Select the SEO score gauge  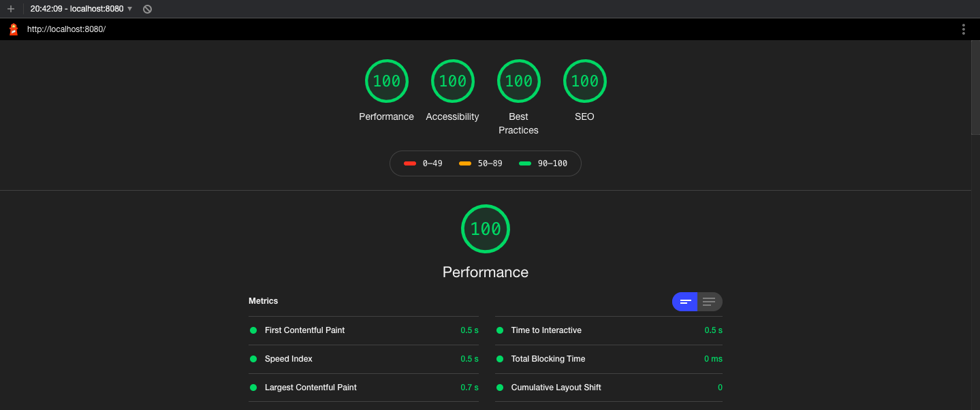(x=584, y=80)
